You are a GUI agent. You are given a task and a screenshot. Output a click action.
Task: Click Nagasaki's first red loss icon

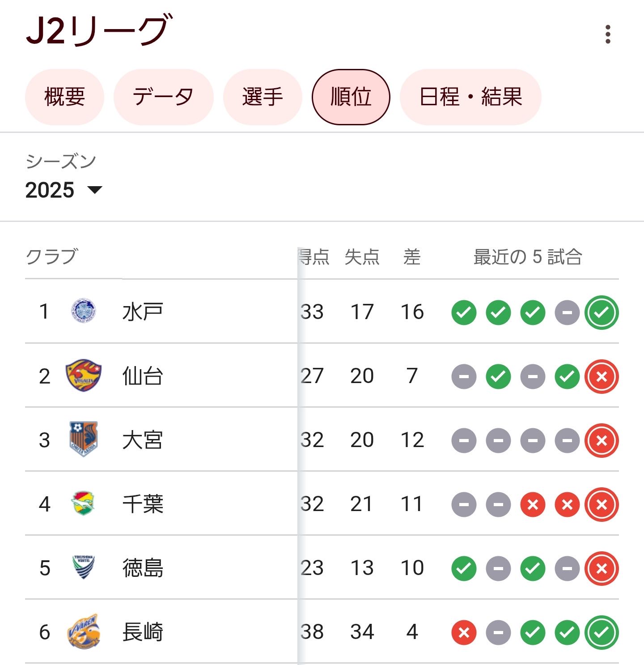pos(464,632)
